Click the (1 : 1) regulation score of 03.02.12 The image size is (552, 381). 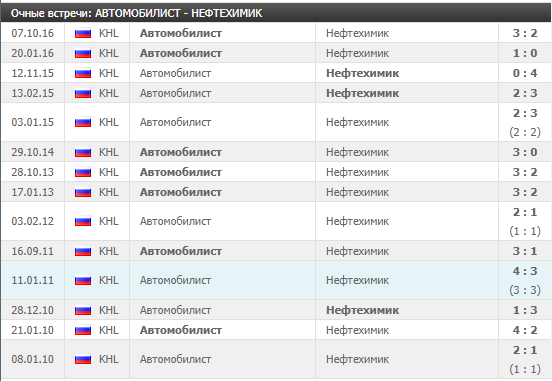click(x=525, y=231)
